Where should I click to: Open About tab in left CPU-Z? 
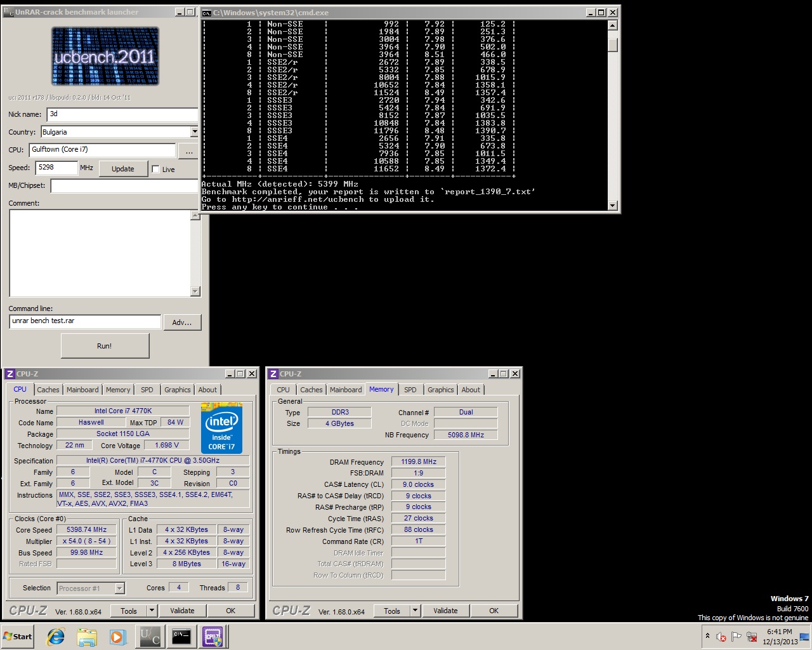tap(207, 390)
